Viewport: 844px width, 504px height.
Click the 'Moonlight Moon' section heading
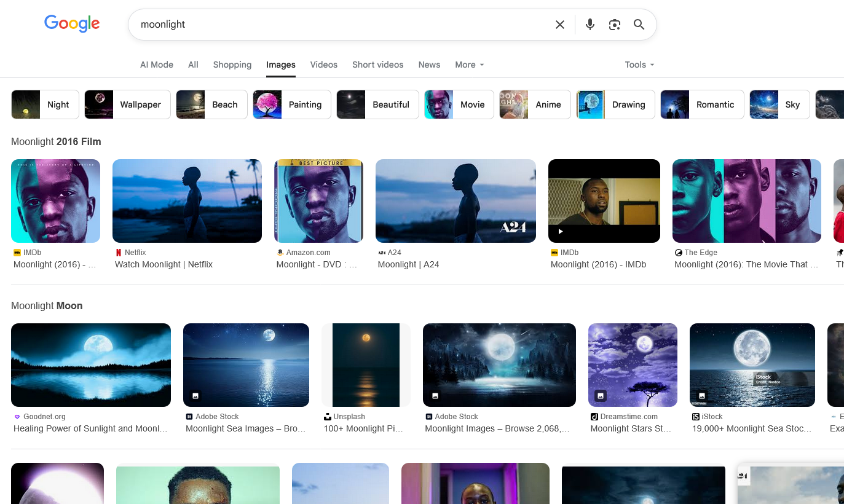pyautogui.click(x=47, y=305)
